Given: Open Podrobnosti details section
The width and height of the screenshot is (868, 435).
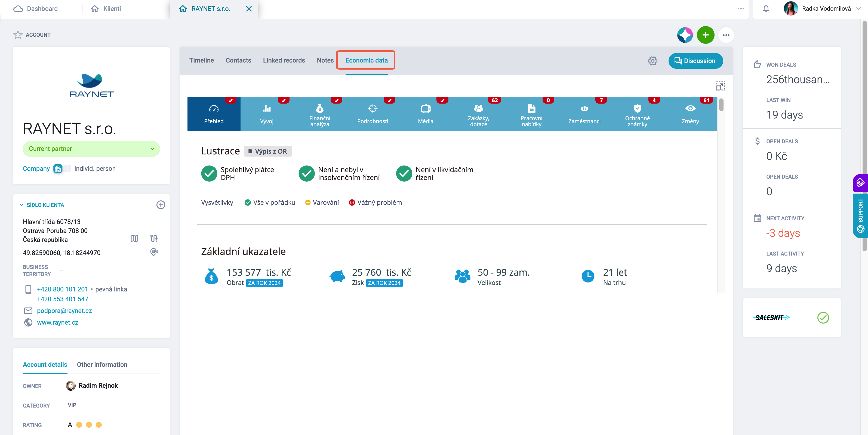Looking at the screenshot, I should (373, 114).
